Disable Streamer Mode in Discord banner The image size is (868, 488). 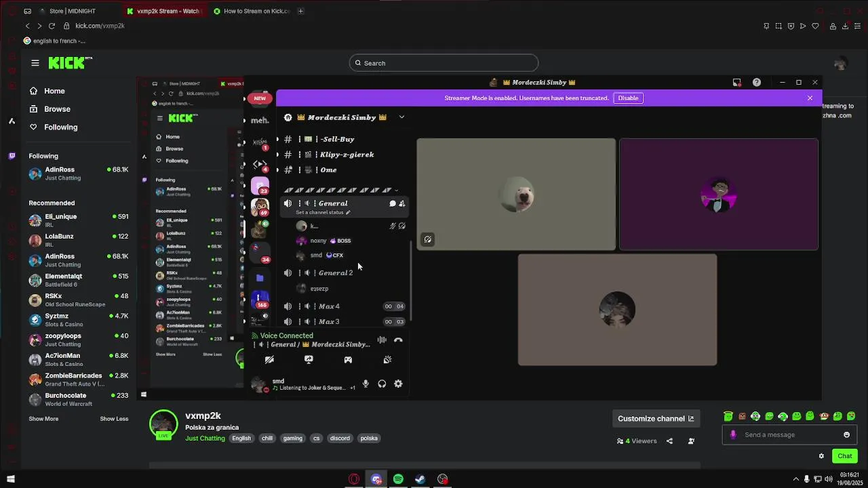(x=628, y=98)
